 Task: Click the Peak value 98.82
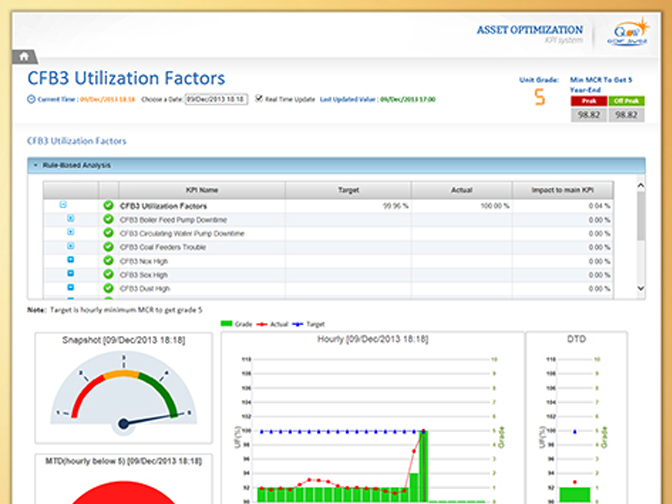click(589, 115)
